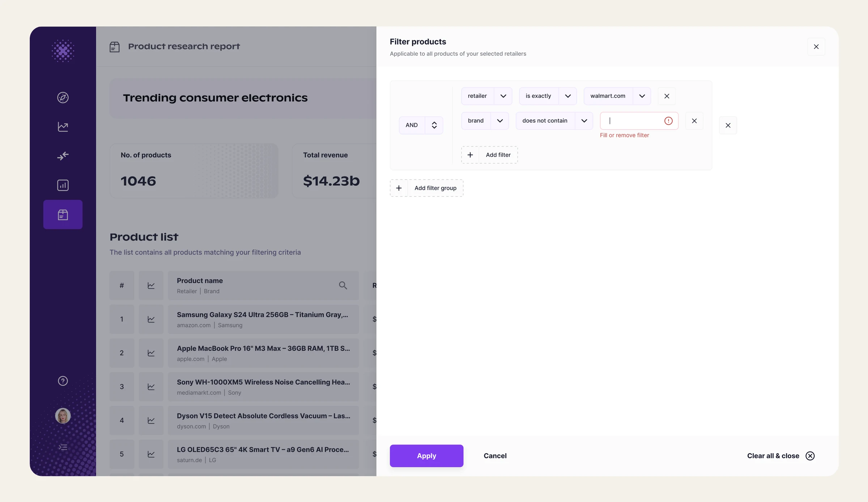Open trend chart for LG OLED65C3 row
This screenshot has width=868, height=502.
(x=151, y=454)
